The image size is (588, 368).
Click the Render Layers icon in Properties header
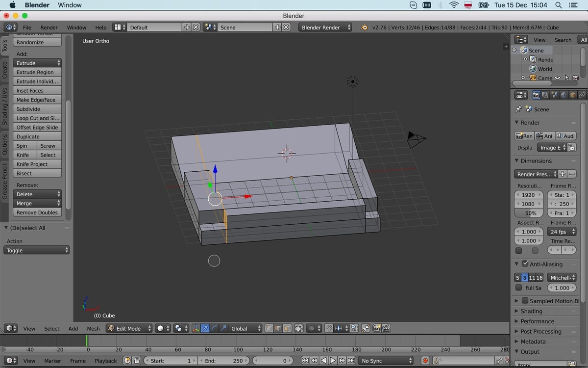(544, 95)
